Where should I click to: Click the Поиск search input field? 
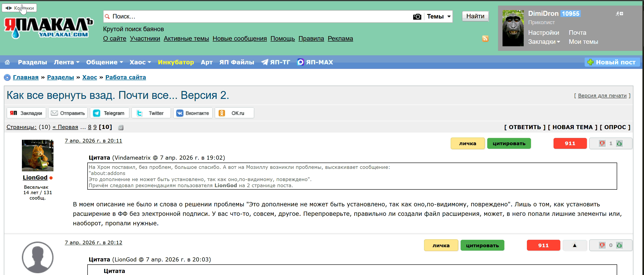click(x=250, y=16)
